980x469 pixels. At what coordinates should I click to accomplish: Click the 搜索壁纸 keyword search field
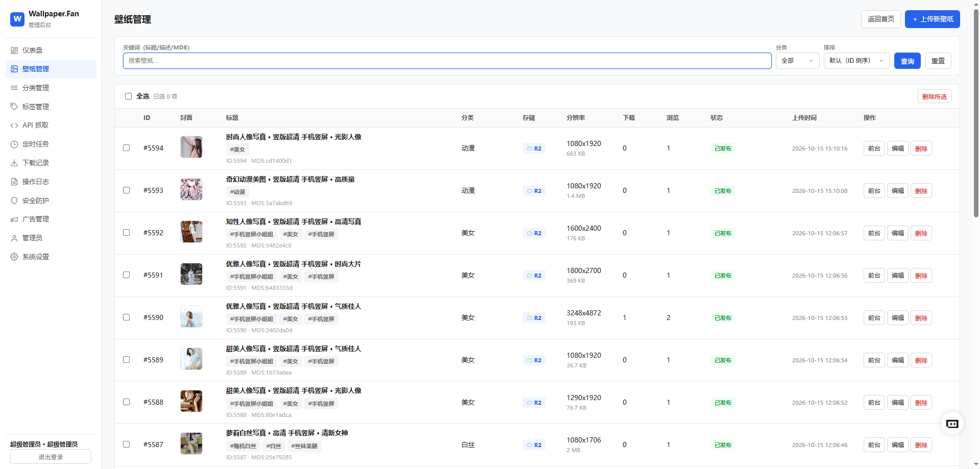click(447, 61)
